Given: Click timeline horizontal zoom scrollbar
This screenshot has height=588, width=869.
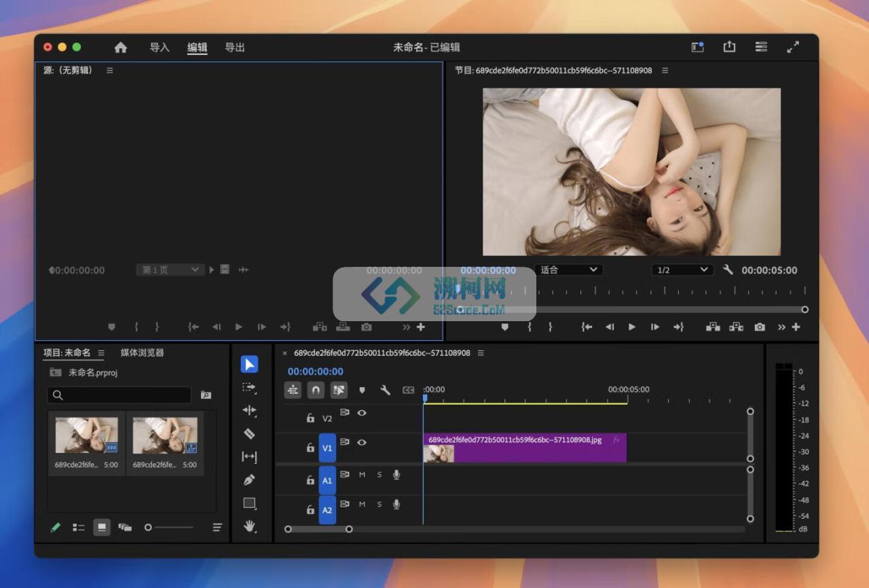Looking at the screenshot, I should pos(318,529).
